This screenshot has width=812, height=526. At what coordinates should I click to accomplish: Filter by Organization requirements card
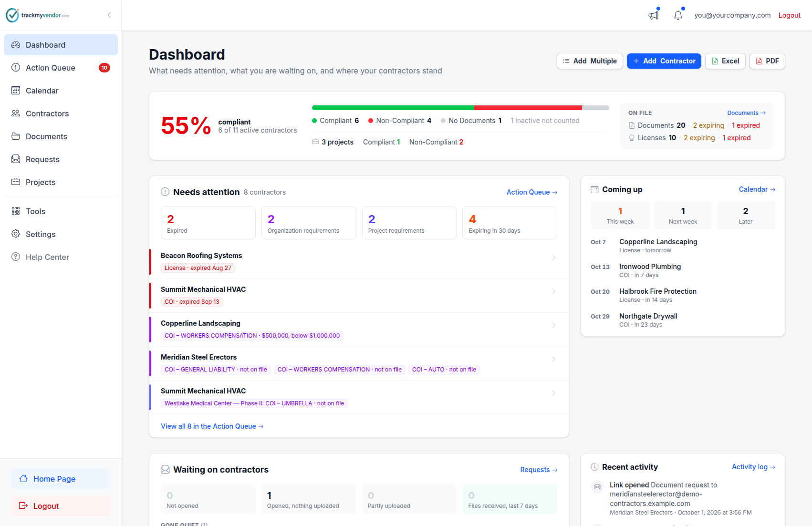(x=309, y=223)
